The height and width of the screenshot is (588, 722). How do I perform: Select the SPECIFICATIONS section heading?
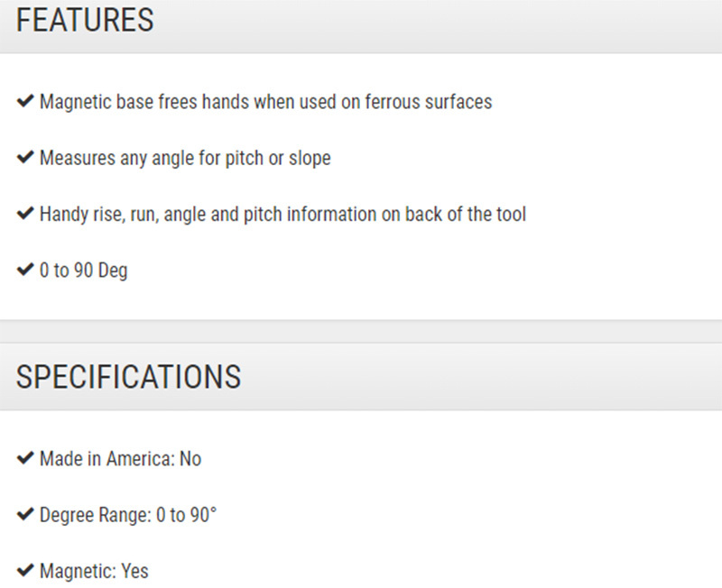(x=128, y=377)
